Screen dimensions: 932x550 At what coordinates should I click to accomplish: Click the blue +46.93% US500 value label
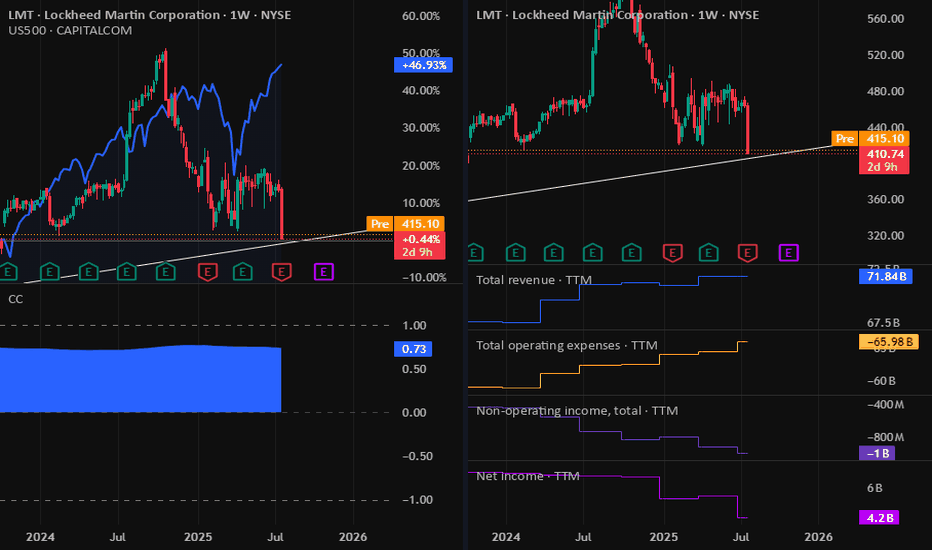point(423,65)
